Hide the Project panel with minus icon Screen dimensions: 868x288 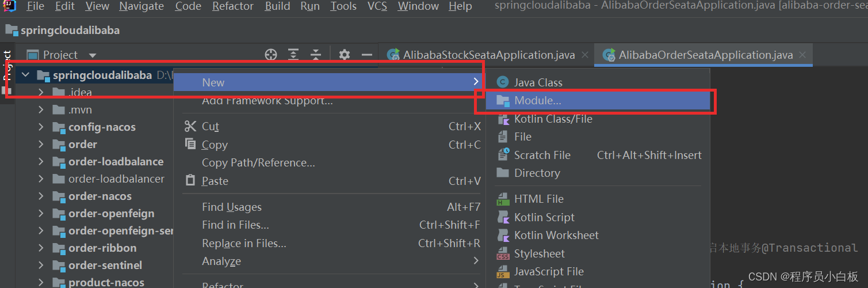pyautogui.click(x=367, y=55)
